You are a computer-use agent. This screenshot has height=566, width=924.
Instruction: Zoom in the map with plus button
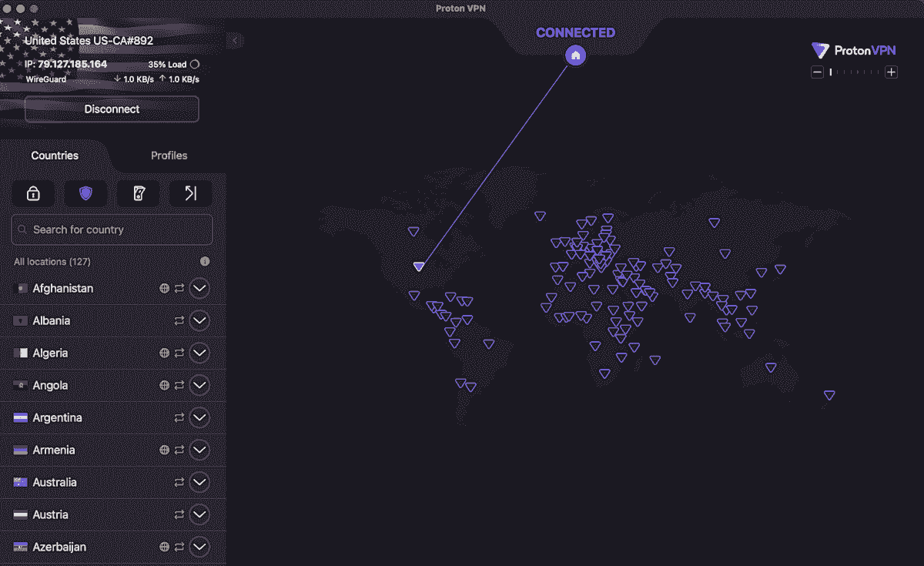[x=891, y=72]
